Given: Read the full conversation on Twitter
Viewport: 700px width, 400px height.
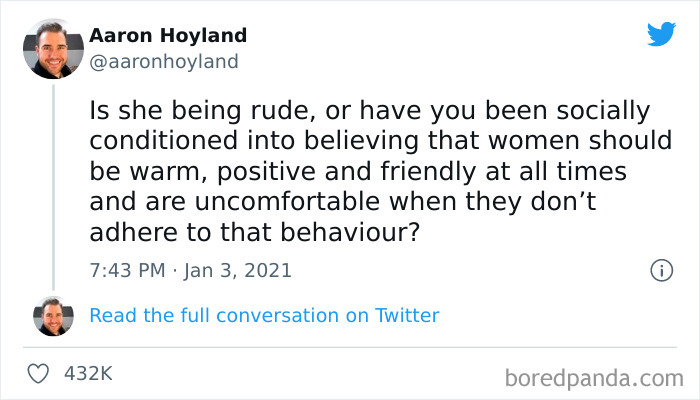Looking at the screenshot, I should (264, 316).
